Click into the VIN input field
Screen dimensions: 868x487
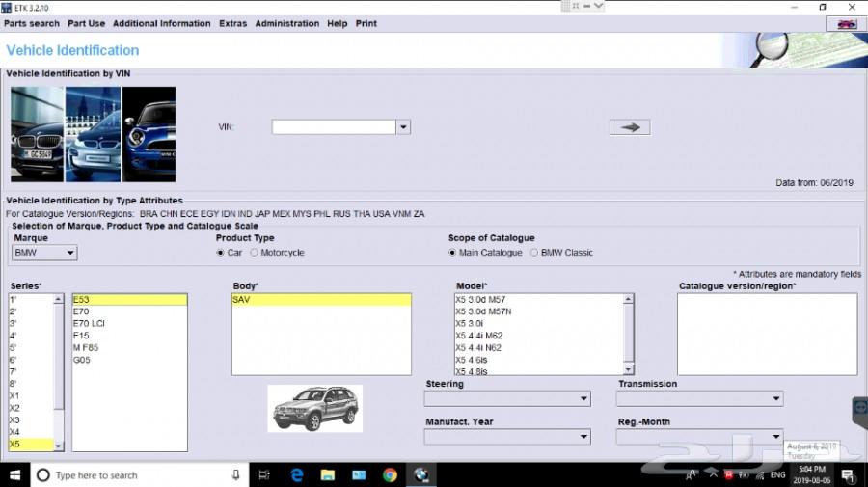tap(334, 127)
